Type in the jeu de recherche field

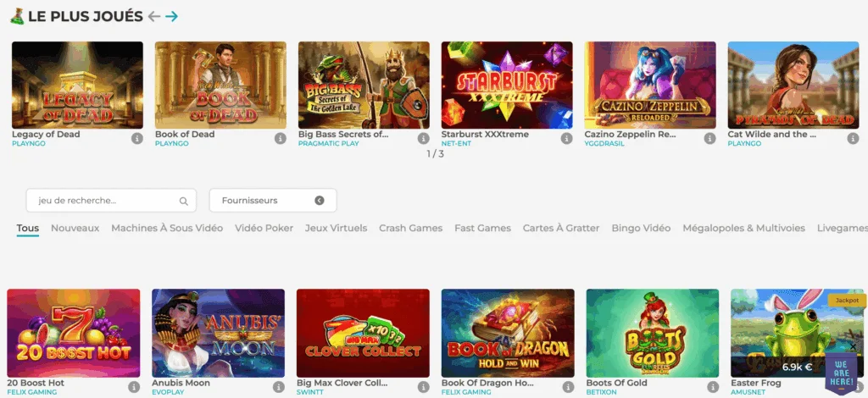tap(102, 201)
